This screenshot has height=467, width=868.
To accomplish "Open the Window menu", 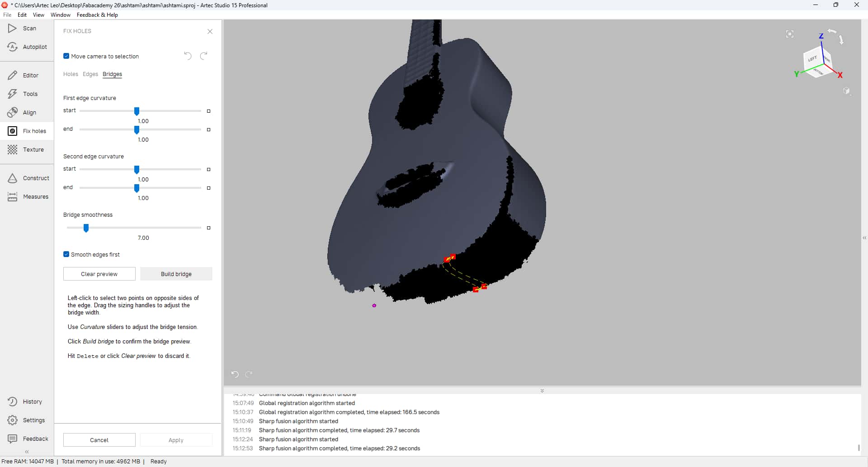I will pyautogui.click(x=61, y=15).
